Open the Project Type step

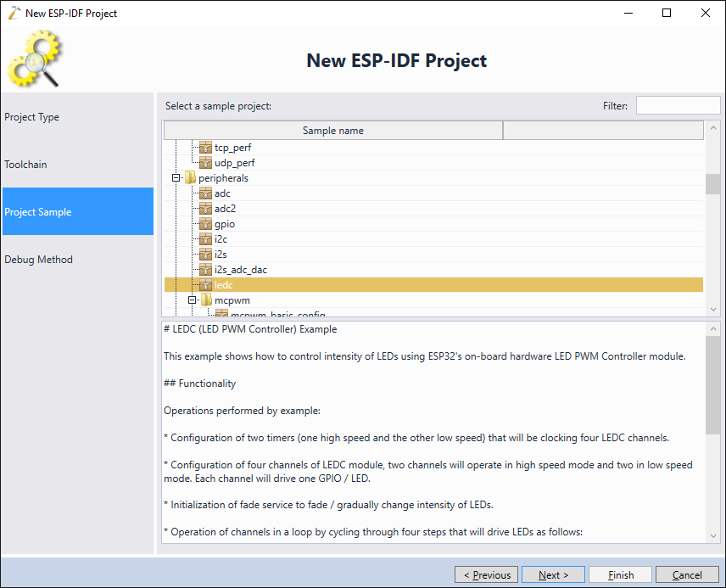(78, 117)
